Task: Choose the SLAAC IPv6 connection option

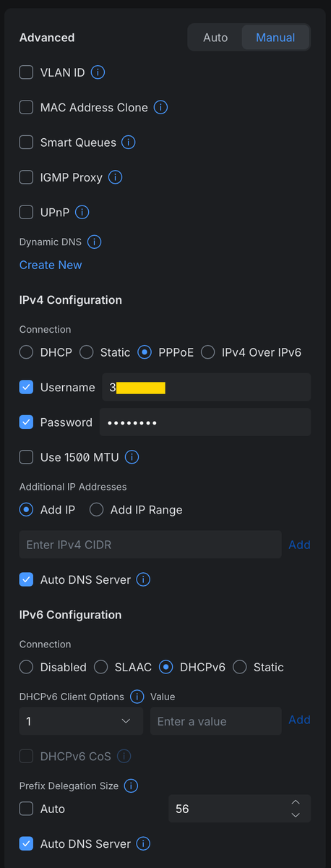Action: (x=101, y=667)
